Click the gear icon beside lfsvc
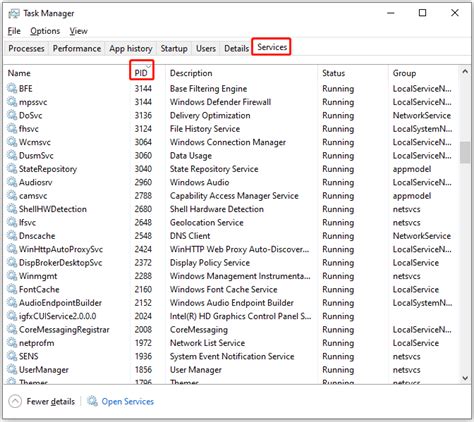This screenshot has height=422, width=474. pos(12,222)
